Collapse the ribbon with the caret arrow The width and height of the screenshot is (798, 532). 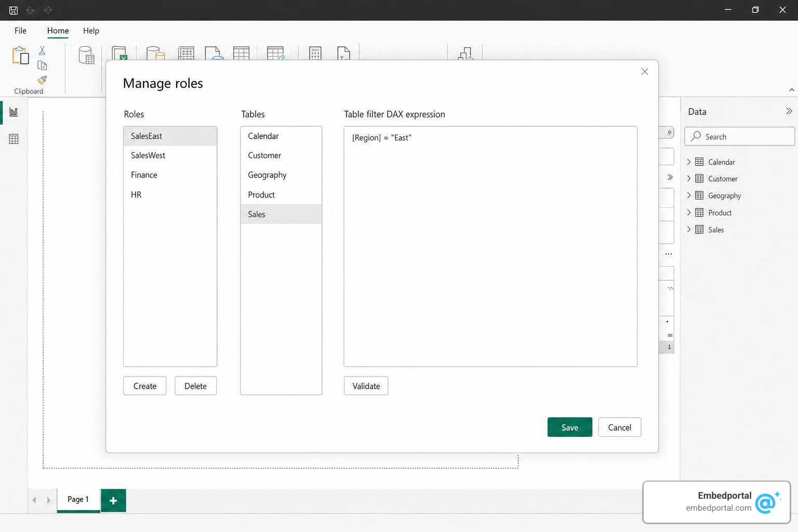coord(791,90)
